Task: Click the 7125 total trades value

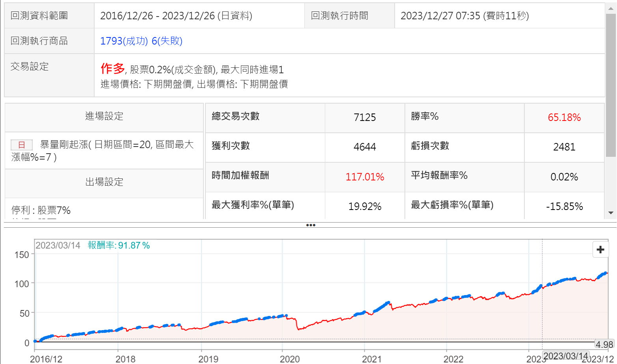Action: (x=365, y=117)
